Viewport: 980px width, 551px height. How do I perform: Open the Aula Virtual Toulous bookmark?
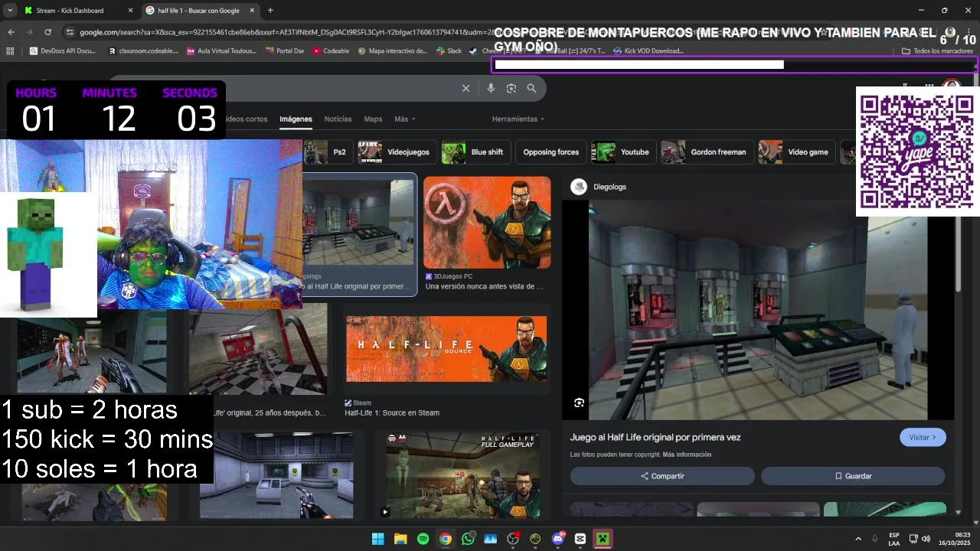pos(221,51)
